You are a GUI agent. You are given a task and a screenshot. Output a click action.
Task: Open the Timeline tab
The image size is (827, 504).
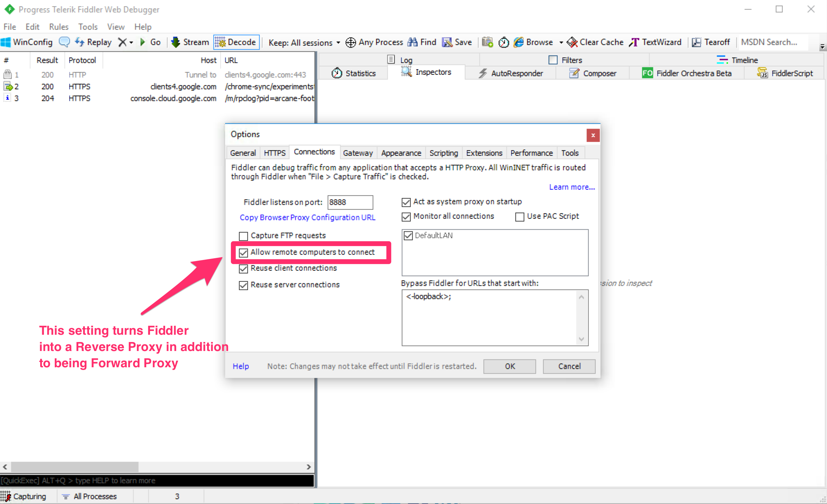[x=737, y=60]
